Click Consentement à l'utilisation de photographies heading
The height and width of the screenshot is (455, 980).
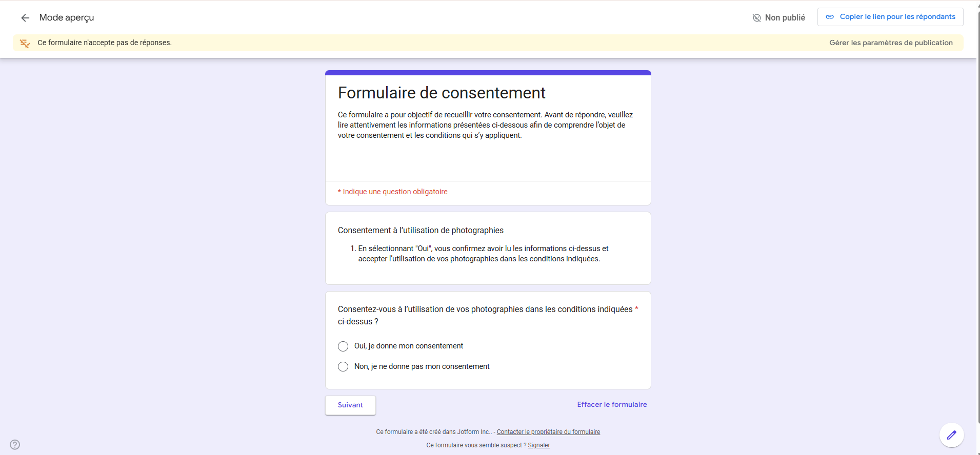pyautogui.click(x=421, y=230)
